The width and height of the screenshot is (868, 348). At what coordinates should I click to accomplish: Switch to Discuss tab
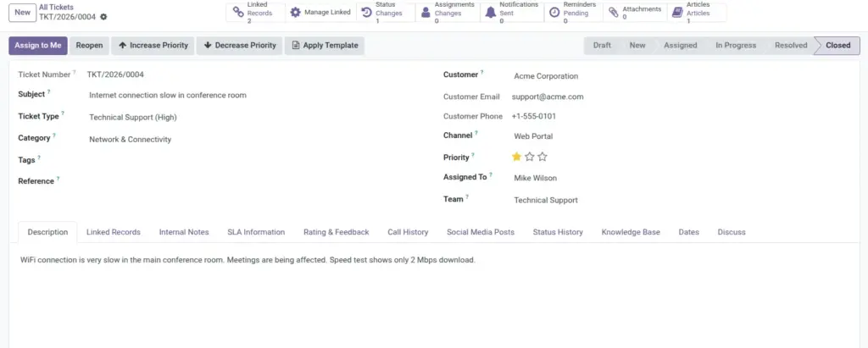[732, 232]
